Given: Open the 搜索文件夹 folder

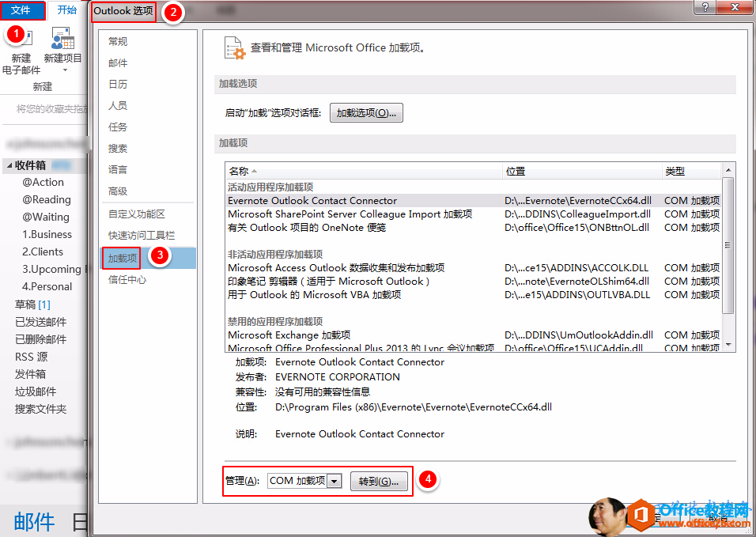Looking at the screenshot, I should [x=40, y=409].
